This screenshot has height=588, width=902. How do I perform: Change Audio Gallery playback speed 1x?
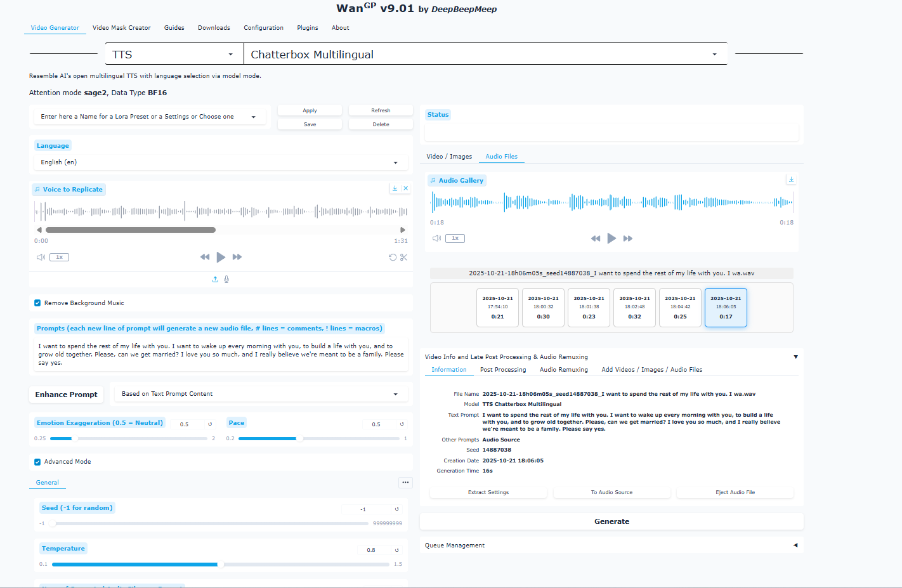pyautogui.click(x=455, y=238)
